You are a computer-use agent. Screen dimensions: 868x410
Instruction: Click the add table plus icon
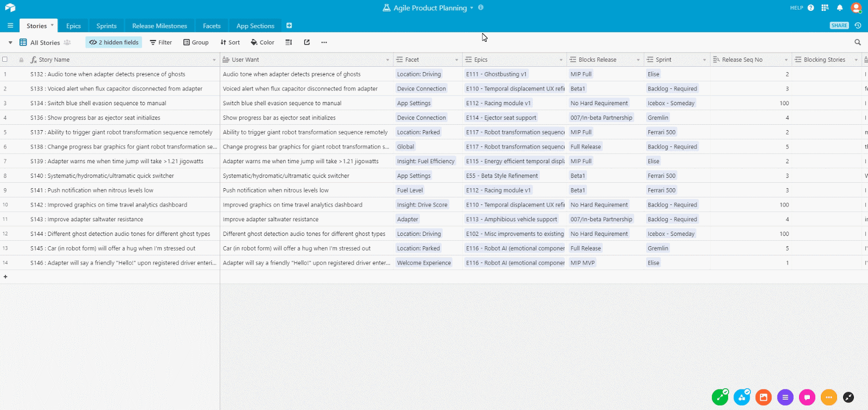pos(289,25)
